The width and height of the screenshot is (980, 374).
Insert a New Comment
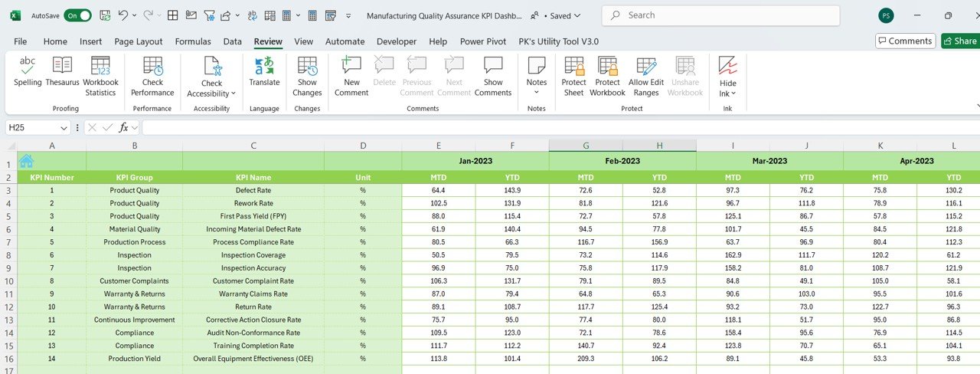[x=351, y=77]
